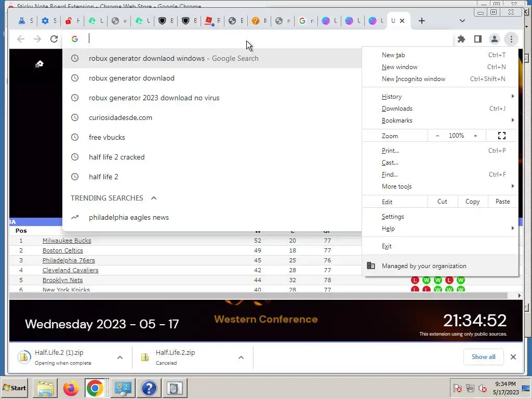Choose Find from the menu
The width and height of the screenshot is (532, 399).
coord(440,175)
